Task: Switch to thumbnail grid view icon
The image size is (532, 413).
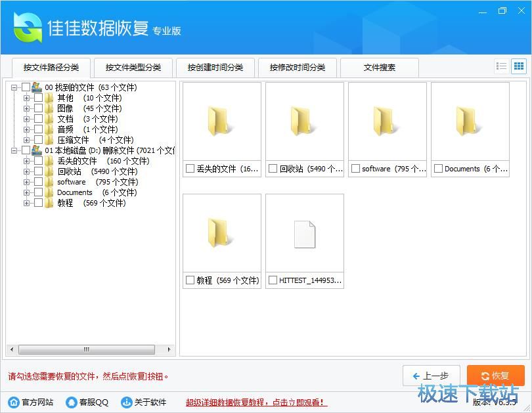Action: [x=519, y=66]
